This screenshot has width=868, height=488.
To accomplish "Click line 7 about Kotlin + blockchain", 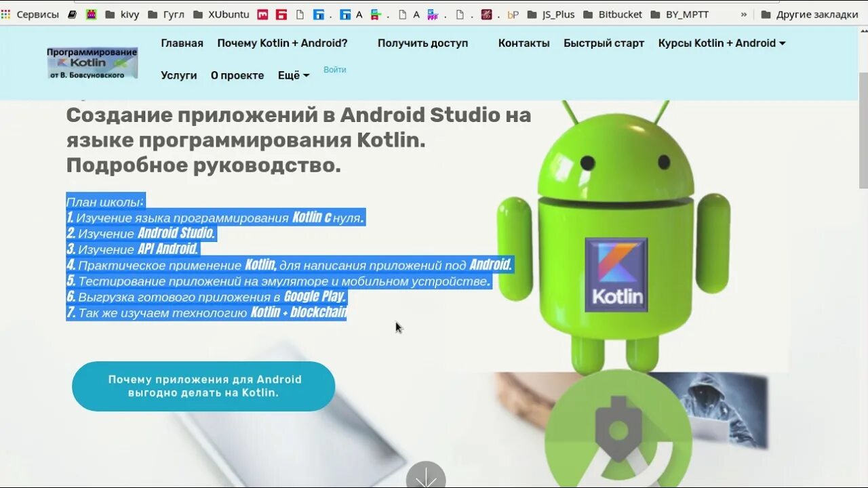I will tap(206, 312).
